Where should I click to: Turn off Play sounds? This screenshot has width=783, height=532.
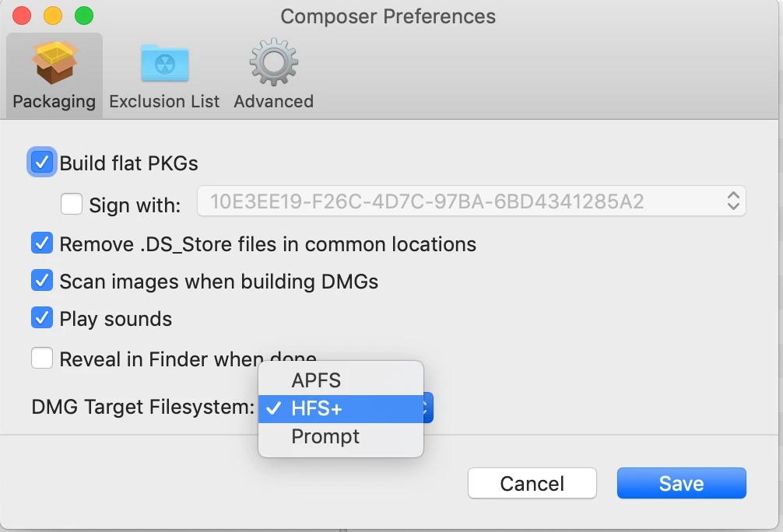[42, 318]
